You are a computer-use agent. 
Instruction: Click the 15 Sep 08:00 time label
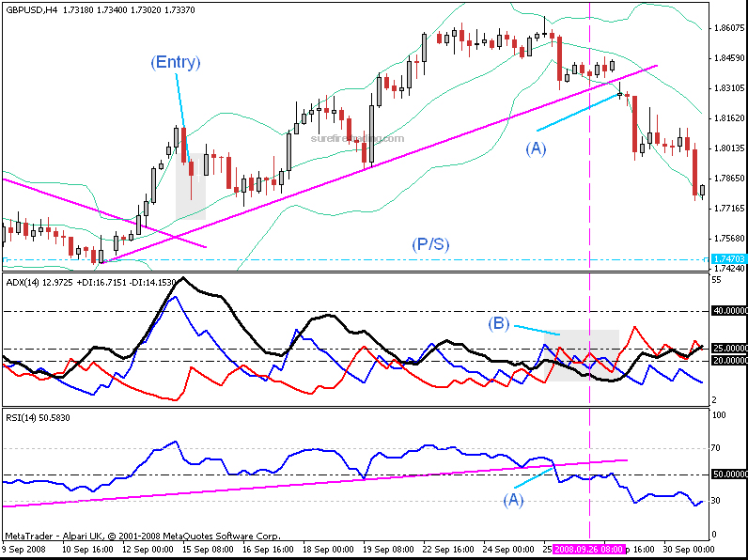click(x=208, y=549)
